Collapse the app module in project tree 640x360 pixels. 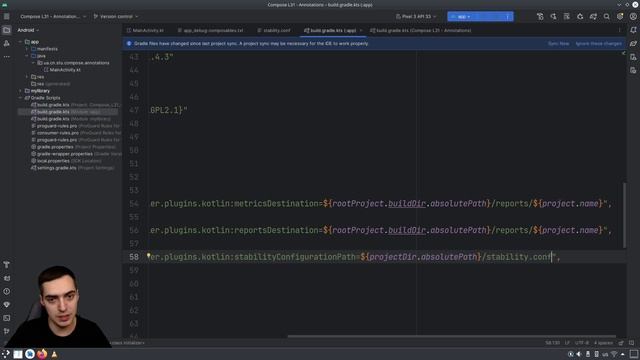[x=20, y=42]
